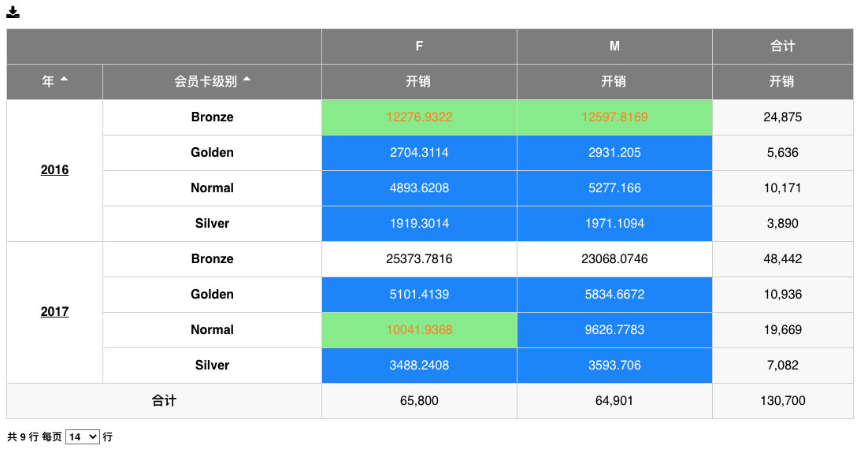
Task: Click green cell 12276.9322
Action: (419, 117)
